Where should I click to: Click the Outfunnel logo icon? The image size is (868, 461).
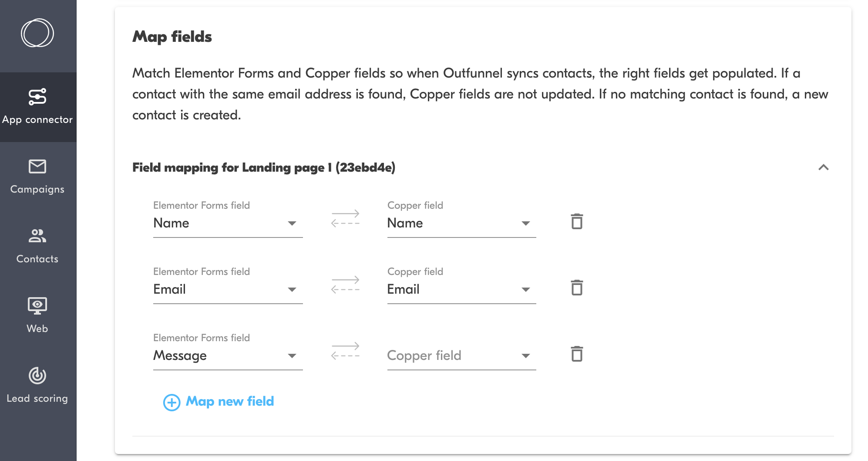tap(37, 33)
